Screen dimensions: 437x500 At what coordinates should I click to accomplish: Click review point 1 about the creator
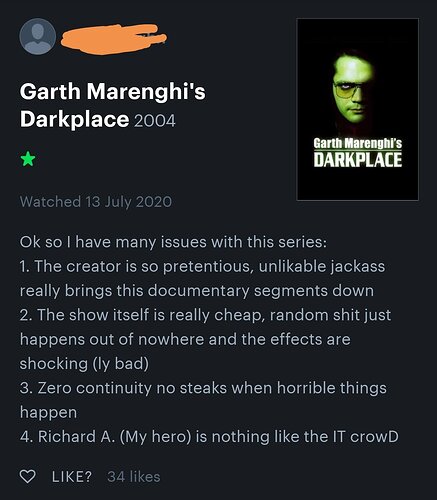click(x=202, y=278)
